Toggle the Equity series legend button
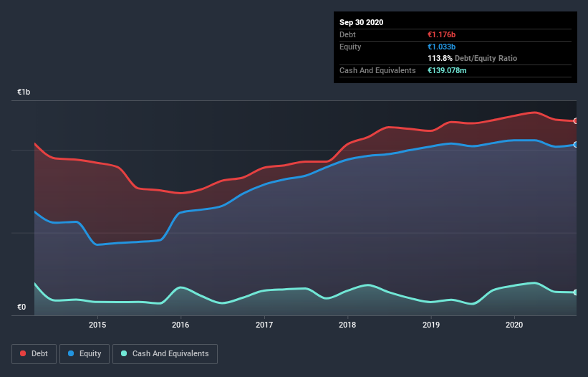This screenshot has width=588, height=377. (85, 354)
